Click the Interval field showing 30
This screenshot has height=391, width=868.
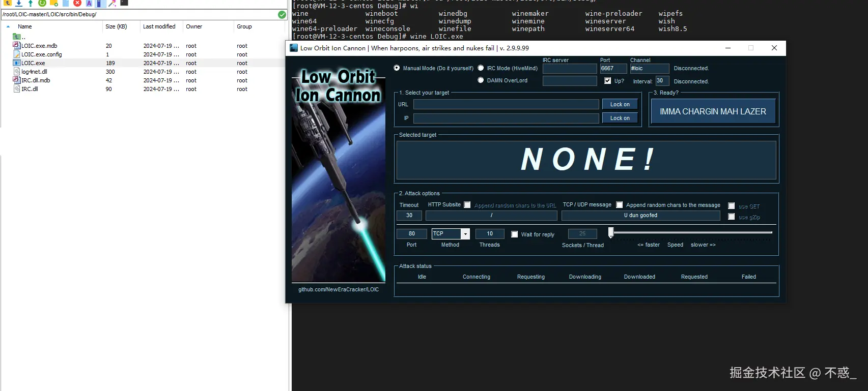[662, 81]
